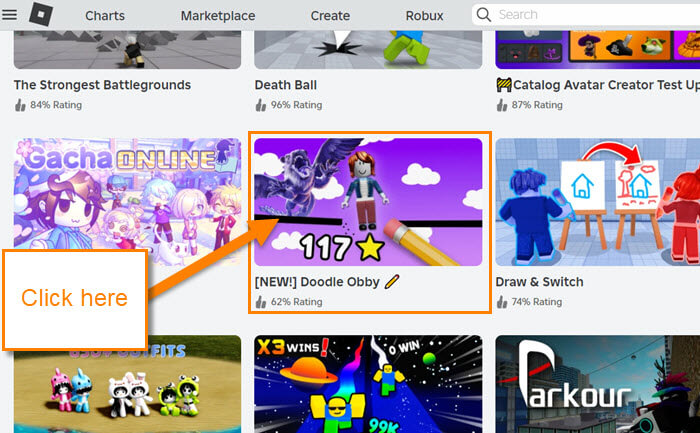Open the Parkour game thumbnail
This screenshot has height=433, width=700.
[598, 384]
